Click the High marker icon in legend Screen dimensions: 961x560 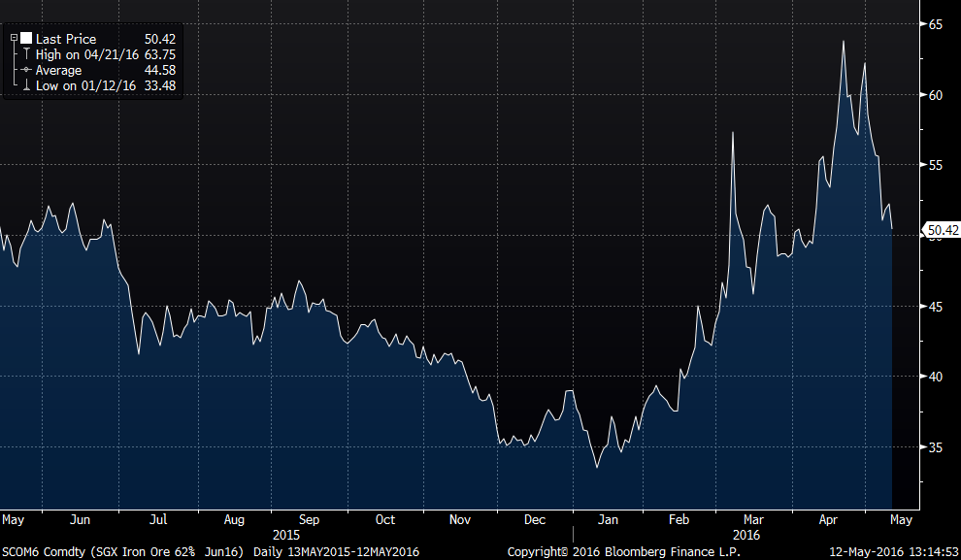pyautogui.click(x=26, y=55)
